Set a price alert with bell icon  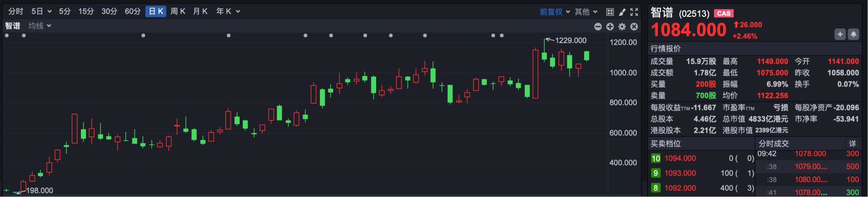[854, 34]
